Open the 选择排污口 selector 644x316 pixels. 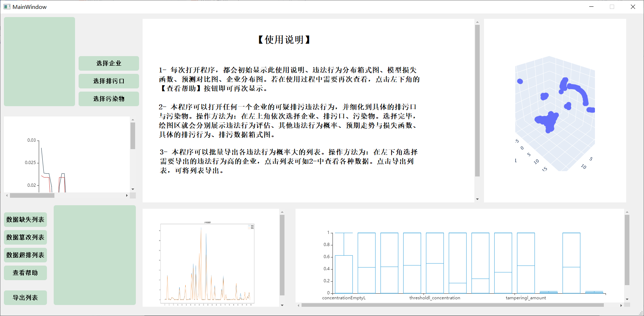(x=109, y=81)
